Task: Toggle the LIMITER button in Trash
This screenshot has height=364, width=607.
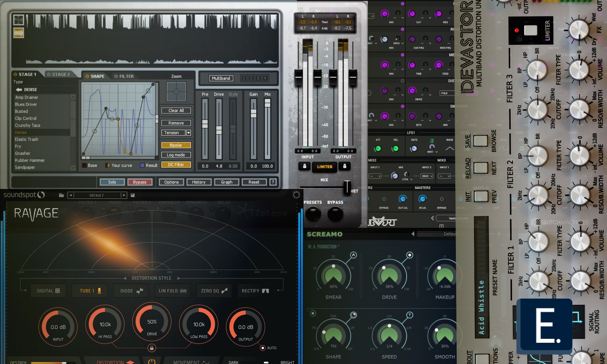Action: coord(324,167)
